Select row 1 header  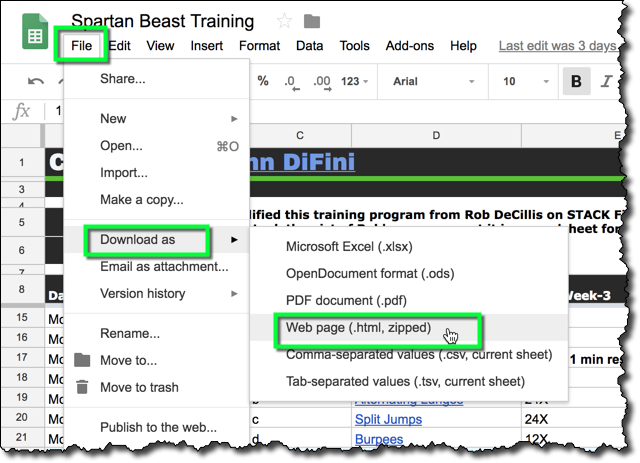22,162
